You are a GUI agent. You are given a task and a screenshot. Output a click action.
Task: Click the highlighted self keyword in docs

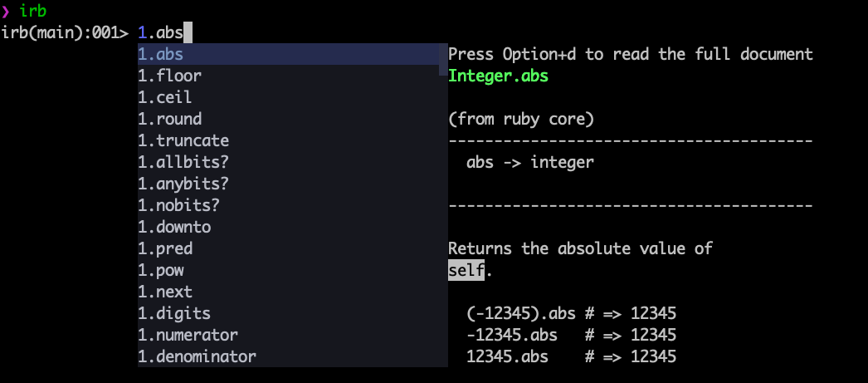click(x=466, y=270)
